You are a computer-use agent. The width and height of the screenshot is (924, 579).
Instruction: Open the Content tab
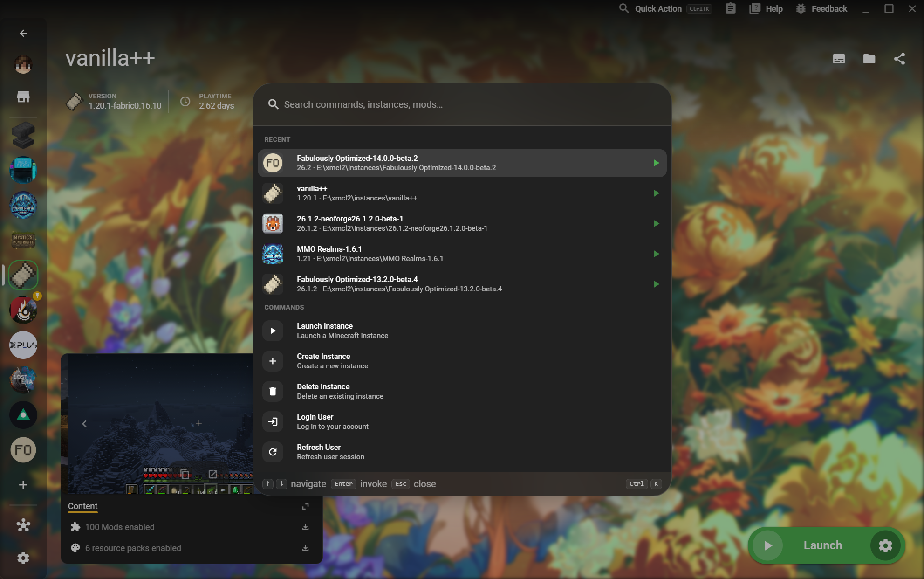pyautogui.click(x=82, y=506)
